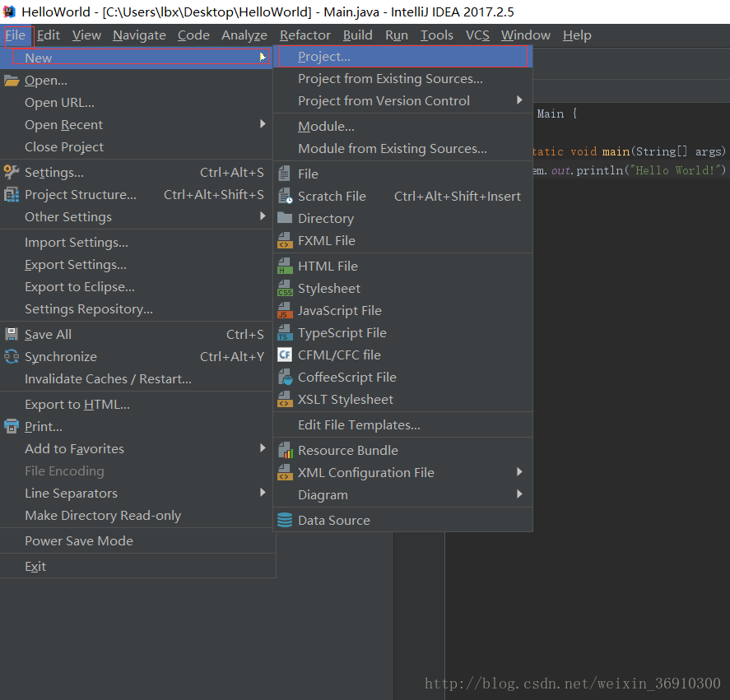The height and width of the screenshot is (700, 730).
Task: Click the Scratch File icon
Action: (x=285, y=196)
